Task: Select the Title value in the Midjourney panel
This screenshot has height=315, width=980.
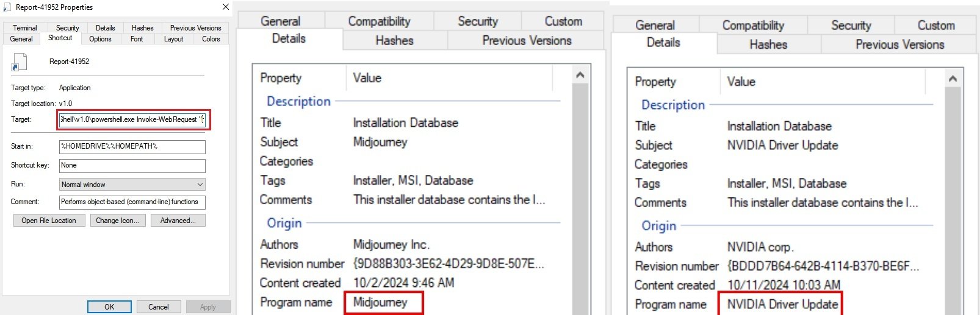Action: [405, 123]
